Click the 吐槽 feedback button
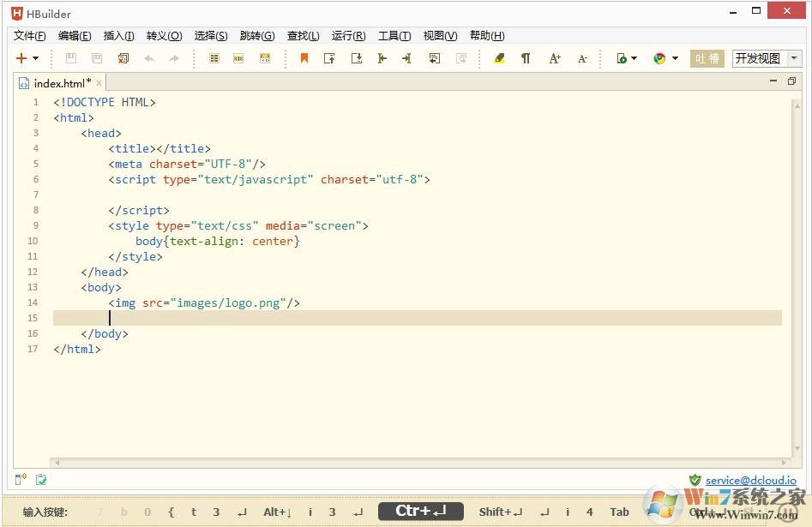812x527 pixels. pos(707,58)
